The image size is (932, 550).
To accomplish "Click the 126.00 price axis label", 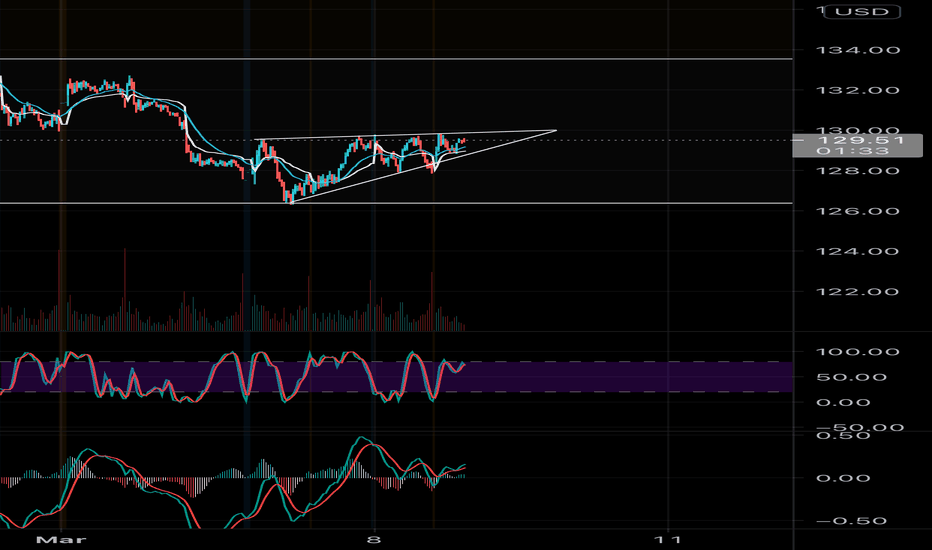I will 858,211.
